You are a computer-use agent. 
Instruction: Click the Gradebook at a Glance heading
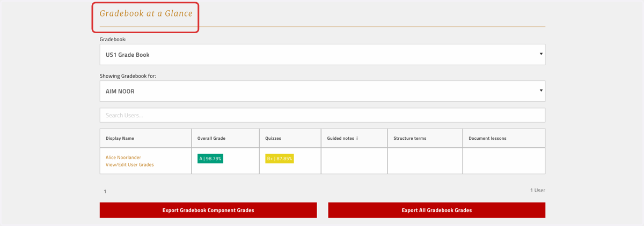[146, 13]
